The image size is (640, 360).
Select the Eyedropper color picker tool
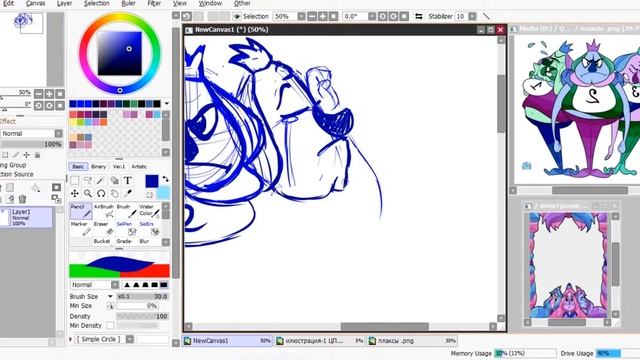(x=127, y=193)
